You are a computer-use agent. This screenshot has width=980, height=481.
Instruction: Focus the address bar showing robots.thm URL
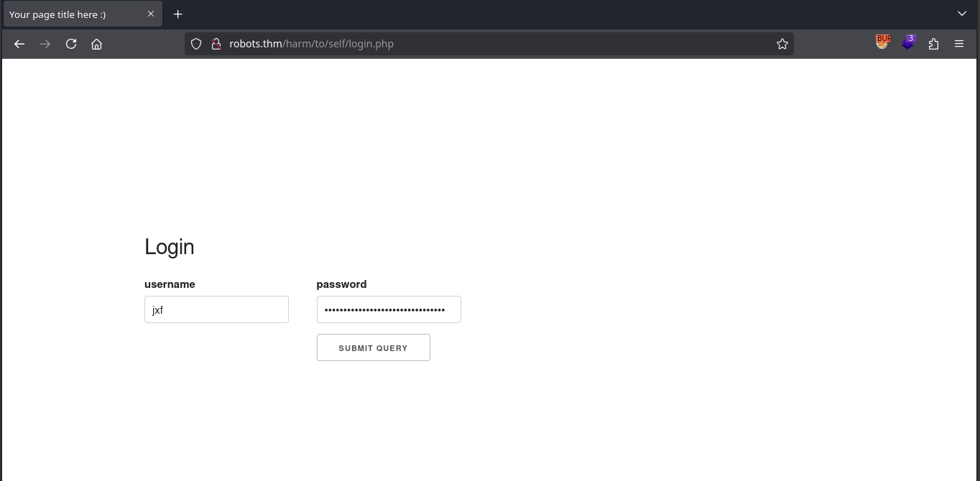pos(489,44)
